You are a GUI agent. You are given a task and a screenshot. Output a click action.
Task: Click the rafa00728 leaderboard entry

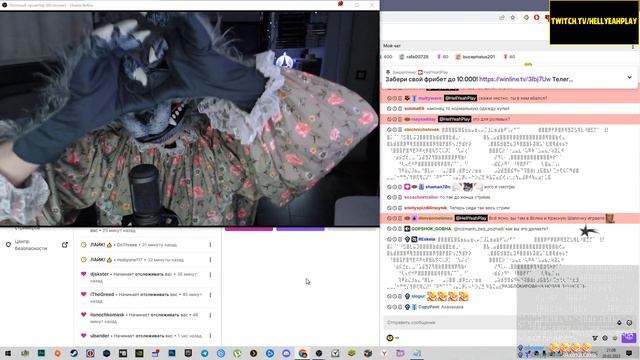(414, 57)
